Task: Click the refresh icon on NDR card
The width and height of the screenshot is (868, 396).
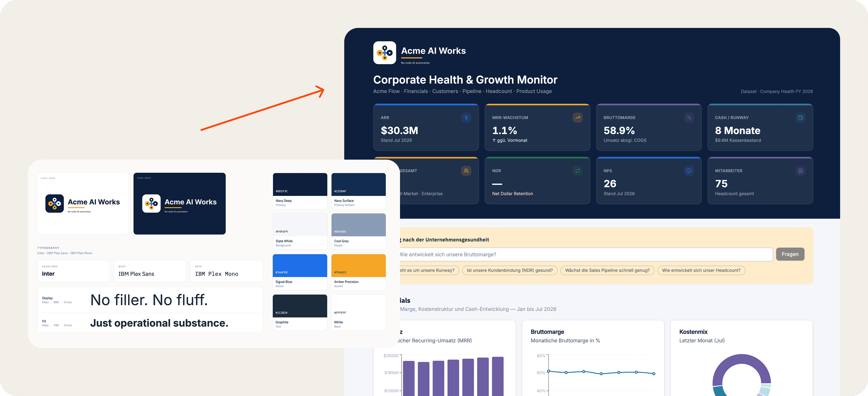Action: click(x=578, y=171)
